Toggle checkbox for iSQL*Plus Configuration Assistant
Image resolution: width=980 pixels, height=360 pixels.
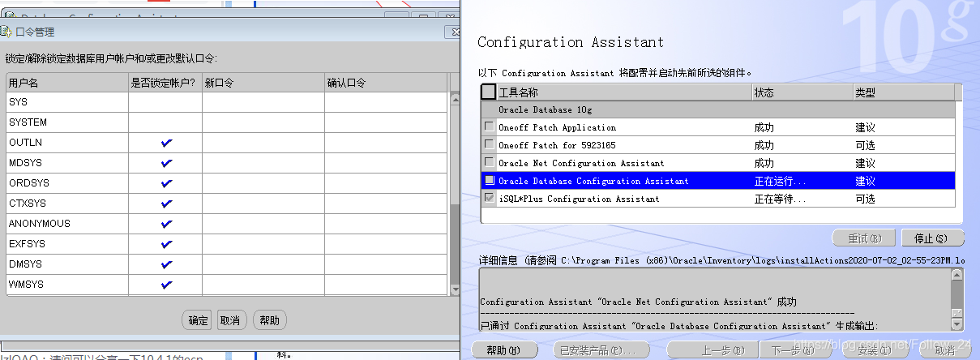pyautogui.click(x=489, y=198)
